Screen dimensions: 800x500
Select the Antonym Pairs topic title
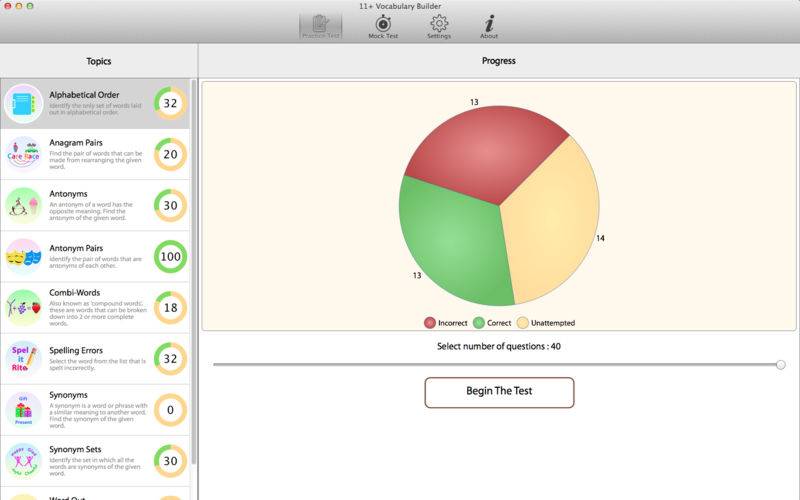point(76,248)
